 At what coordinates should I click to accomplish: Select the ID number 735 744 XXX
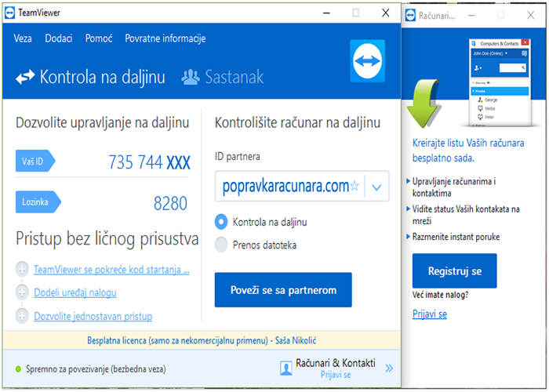click(150, 162)
